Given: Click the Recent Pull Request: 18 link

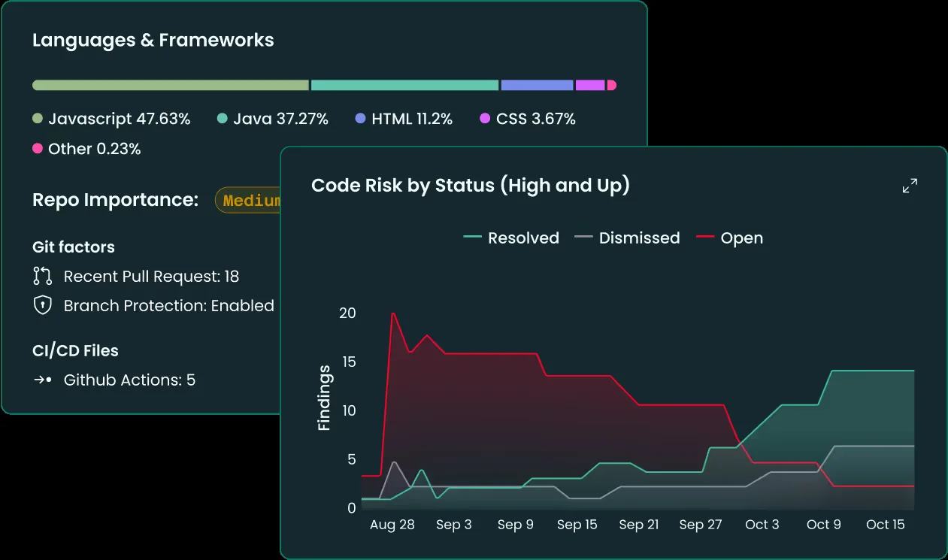Looking at the screenshot, I should click(x=151, y=276).
